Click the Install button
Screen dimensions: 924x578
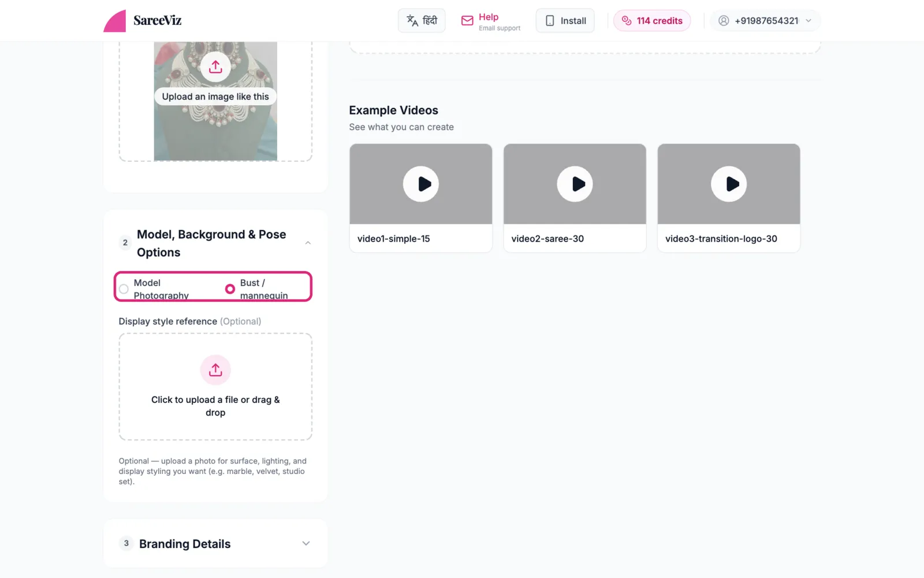[565, 21]
